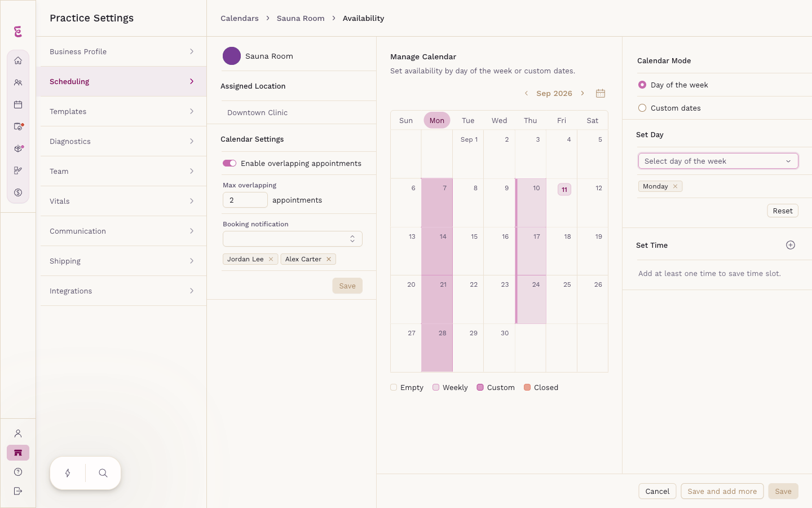Expand the Communication section
Viewport: 812px width, 508px height.
(x=123, y=231)
